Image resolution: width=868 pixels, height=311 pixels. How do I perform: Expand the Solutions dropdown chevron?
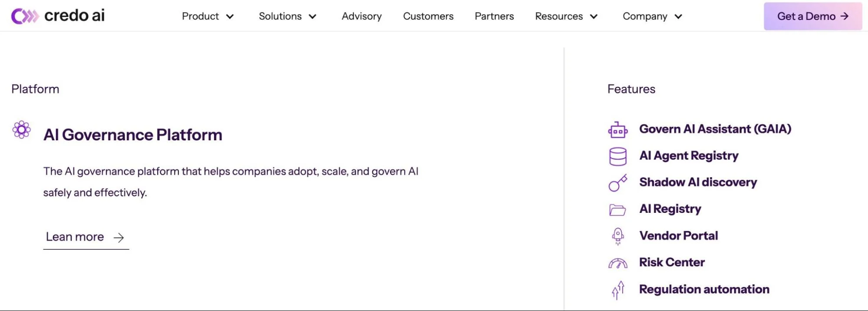[x=313, y=17]
